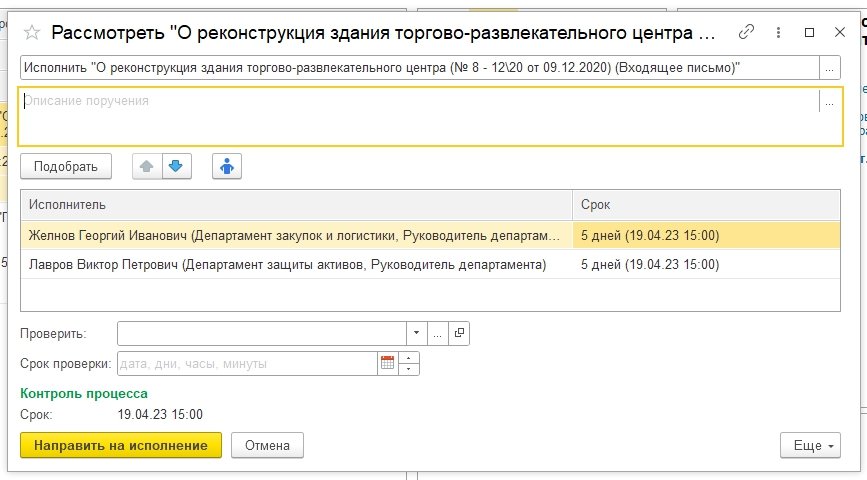Open the ellipsis editor for Описание поручения

pyautogui.click(x=829, y=102)
